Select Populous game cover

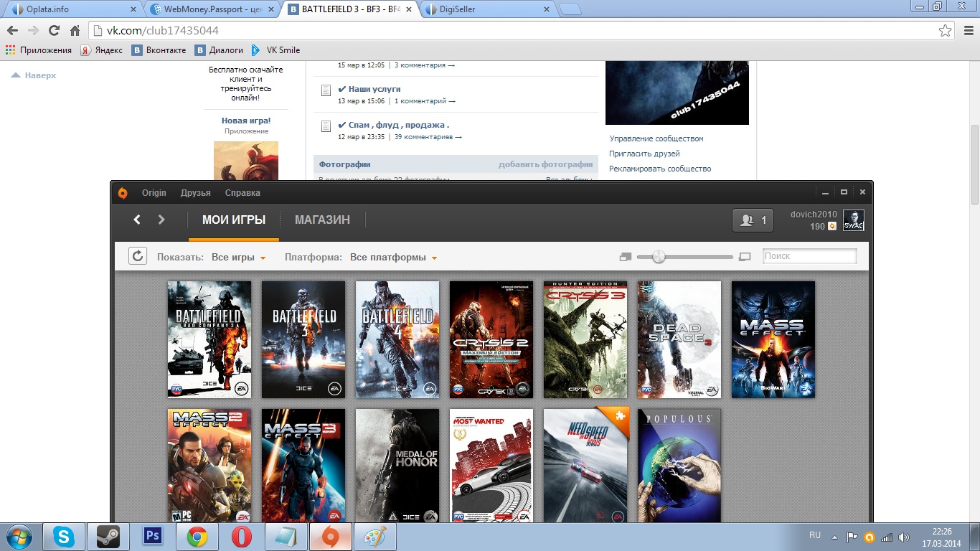pos(679,466)
